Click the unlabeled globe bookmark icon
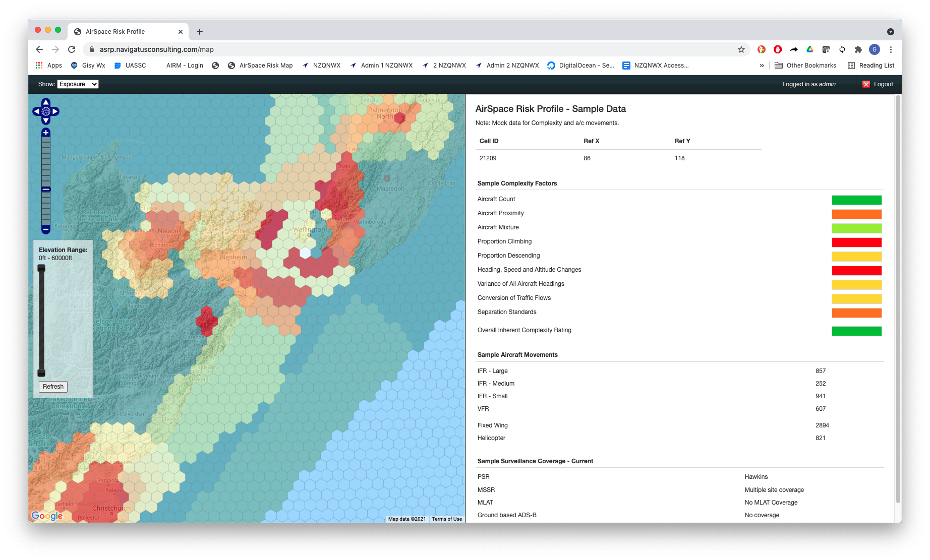Screen dimensions: 930x560 215,66
